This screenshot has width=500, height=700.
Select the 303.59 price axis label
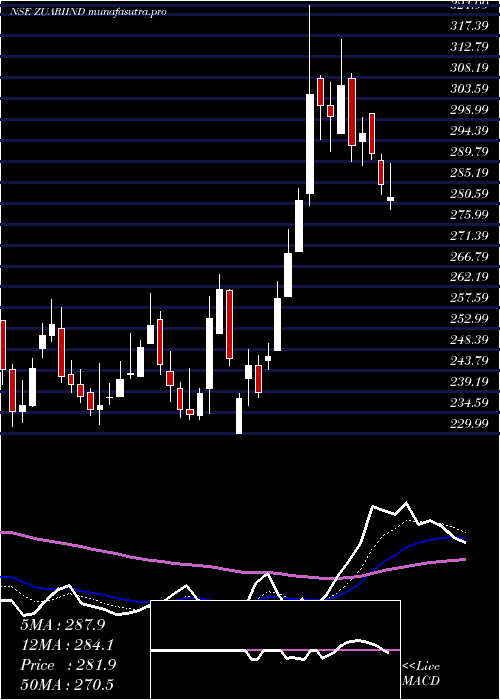pos(469,89)
